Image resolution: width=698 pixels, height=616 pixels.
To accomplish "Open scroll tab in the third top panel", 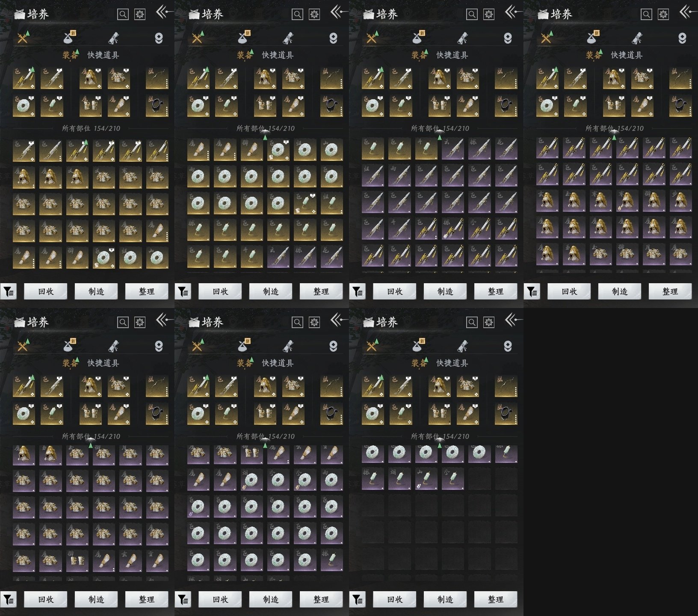I will [463, 38].
